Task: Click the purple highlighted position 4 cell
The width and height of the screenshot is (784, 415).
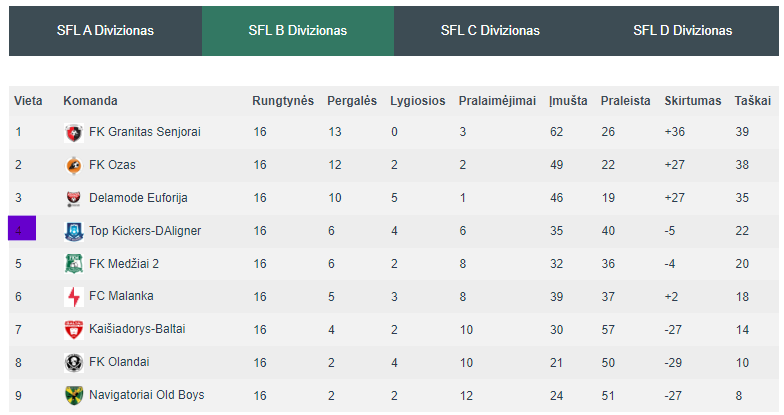Action: 22,228
